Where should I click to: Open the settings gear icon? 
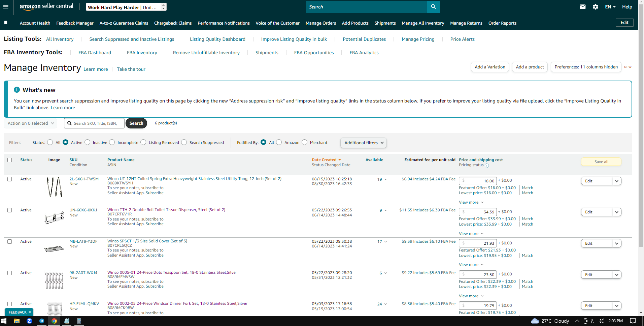[596, 7]
